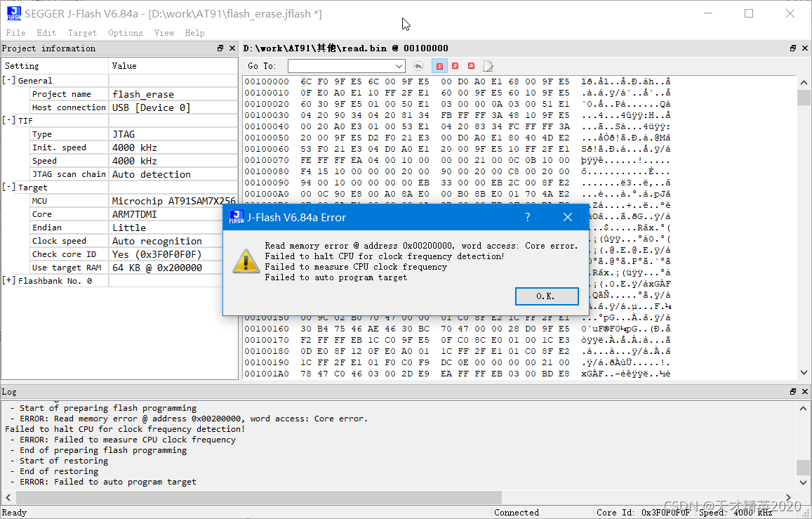
Task: Undock the read.bin data panel
Action: 793,48
